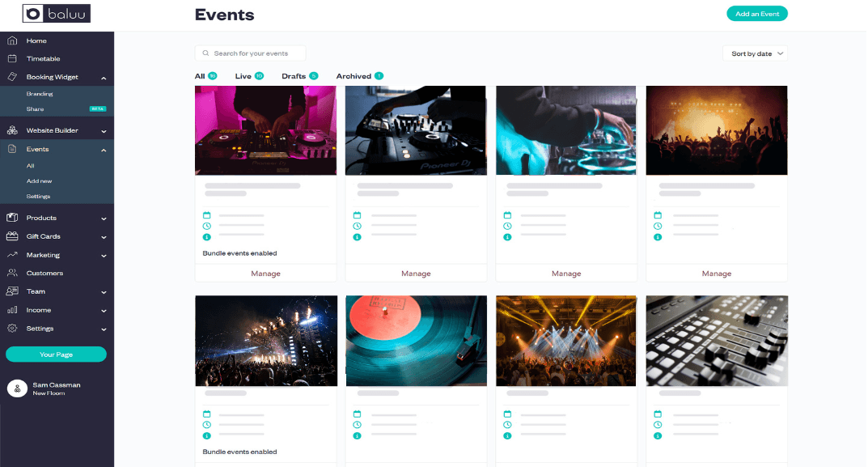
Task: Click Sam Cassman profile avatar
Action: coord(17,388)
